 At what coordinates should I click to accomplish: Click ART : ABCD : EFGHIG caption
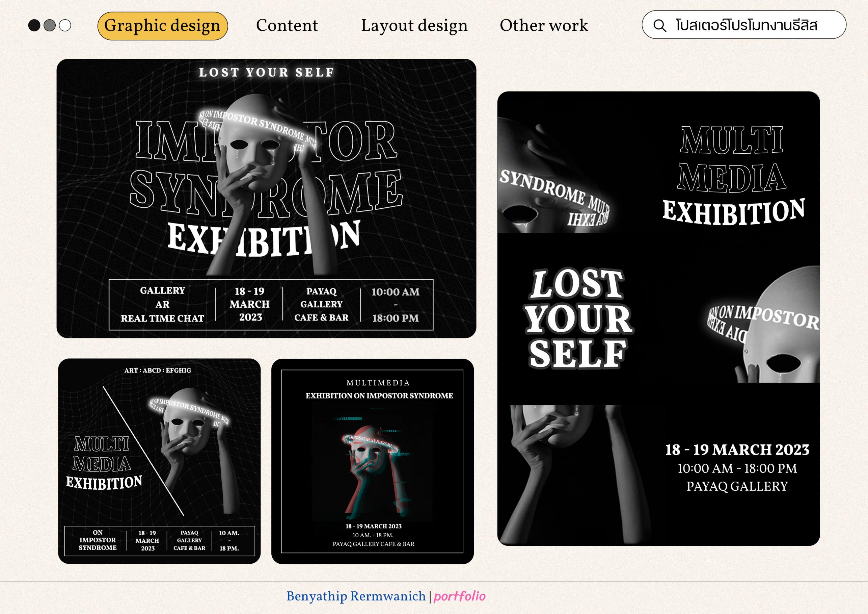tap(158, 370)
